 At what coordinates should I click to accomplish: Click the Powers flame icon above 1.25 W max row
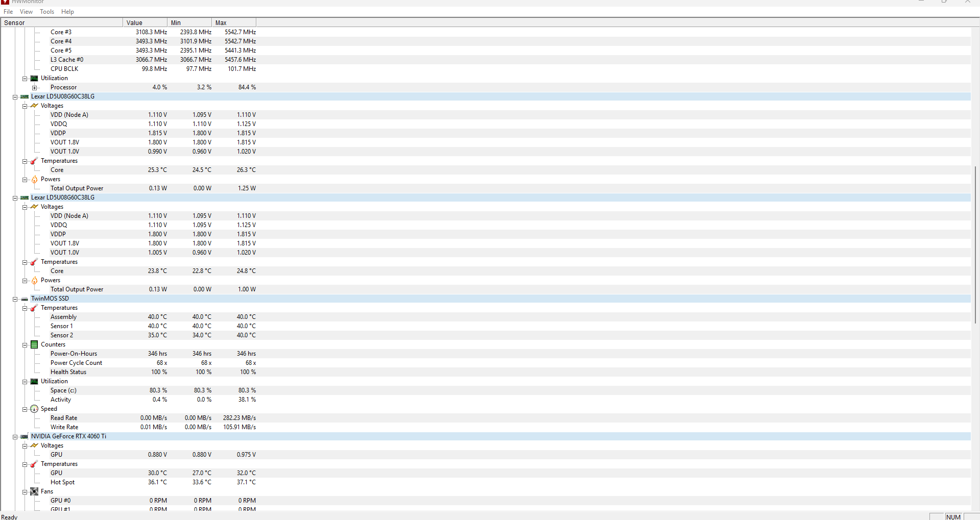pyautogui.click(x=34, y=179)
